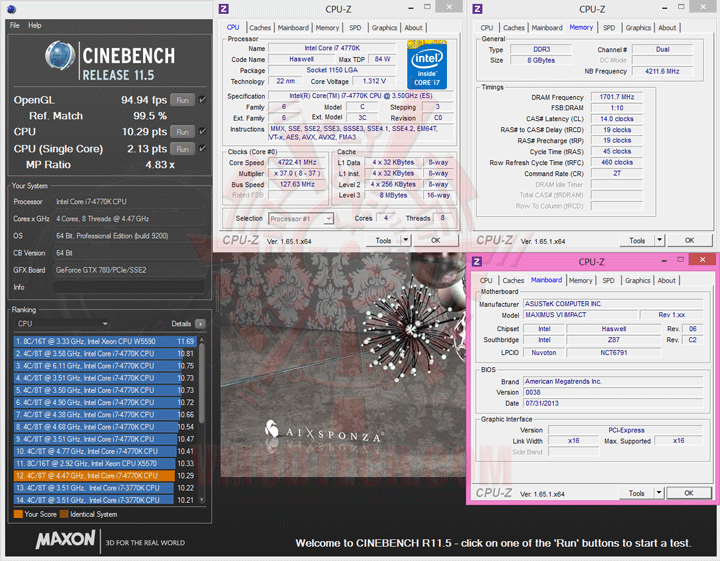Open About tab in the CPU-Z CPU window

tap(413, 28)
